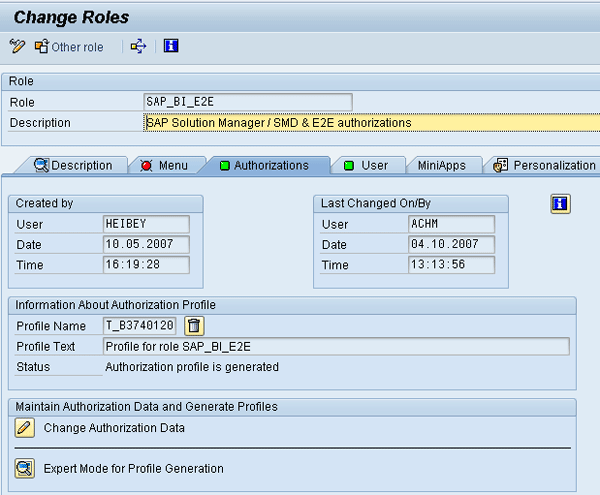Click the Other role toolbar button
The image size is (600, 495).
coord(69,47)
